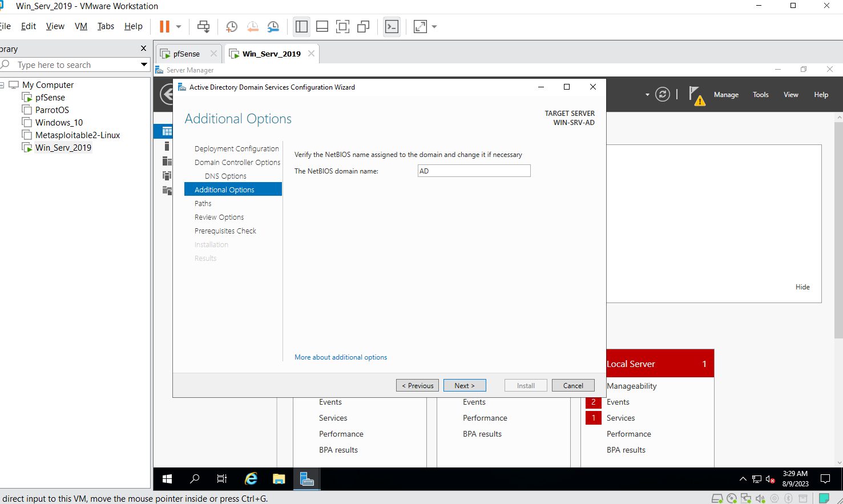Open the stretch guest dropdown arrow

pyautogui.click(x=434, y=26)
